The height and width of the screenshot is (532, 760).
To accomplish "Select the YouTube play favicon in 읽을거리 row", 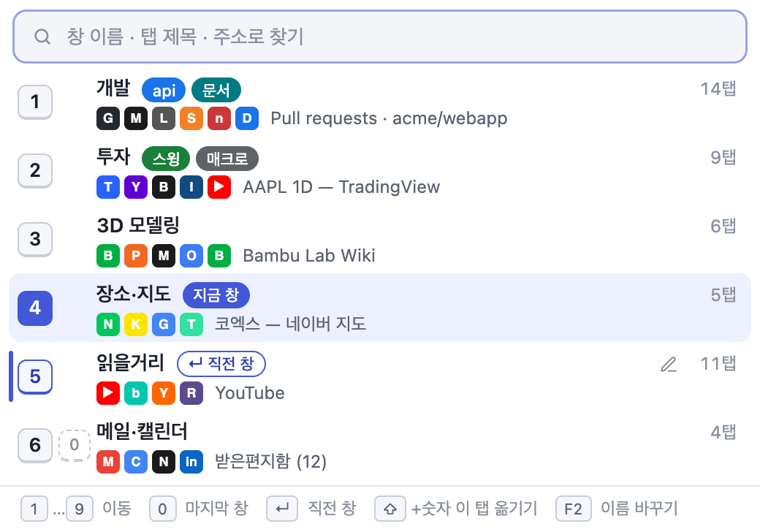I will tap(108, 393).
